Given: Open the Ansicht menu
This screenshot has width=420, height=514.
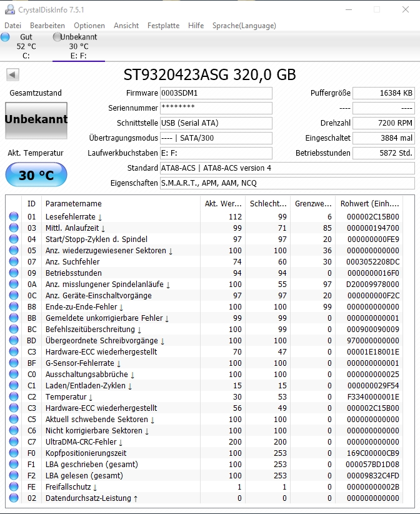Looking at the screenshot, I should click(126, 26).
